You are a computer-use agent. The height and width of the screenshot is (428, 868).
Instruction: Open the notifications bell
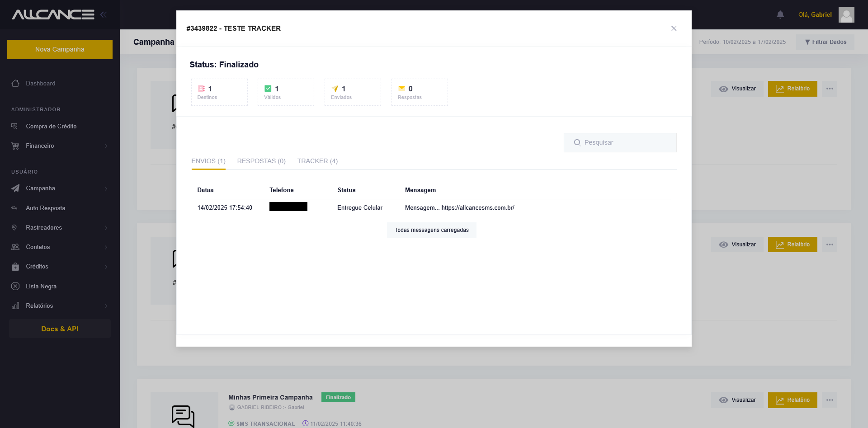pyautogui.click(x=780, y=14)
